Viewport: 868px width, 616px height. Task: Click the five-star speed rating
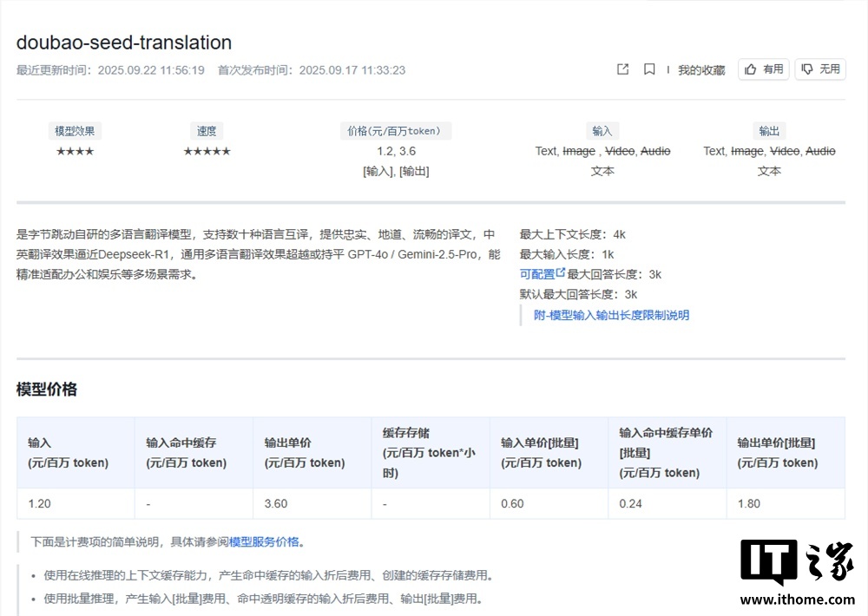pos(207,150)
